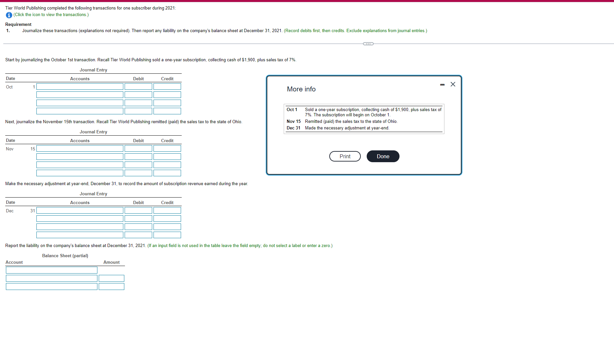Click the 'Oct 1' transaction row in More info
614x364 pixels.
coord(364,112)
